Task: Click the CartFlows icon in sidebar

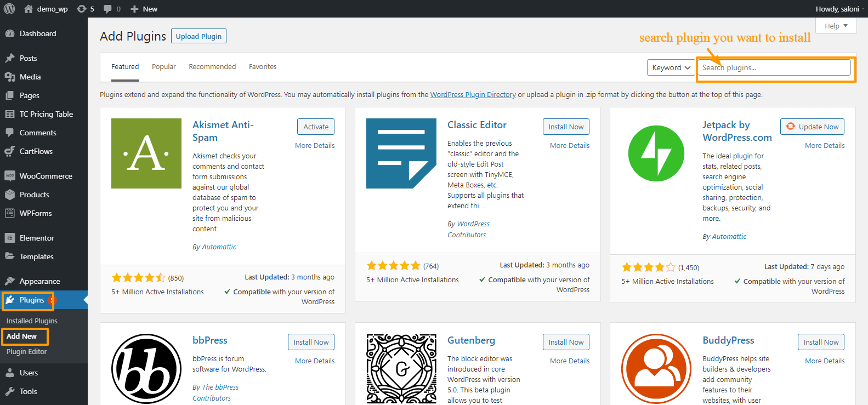Action: (10, 151)
